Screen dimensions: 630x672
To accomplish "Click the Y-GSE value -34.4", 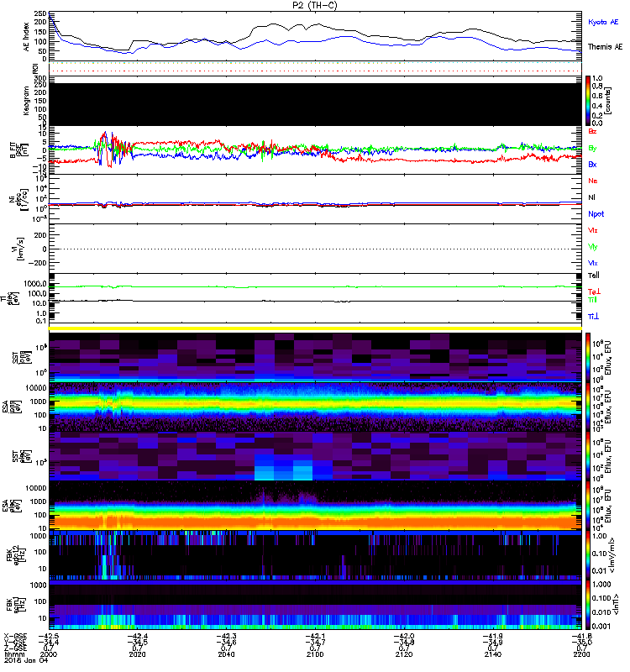I will click(48, 642).
